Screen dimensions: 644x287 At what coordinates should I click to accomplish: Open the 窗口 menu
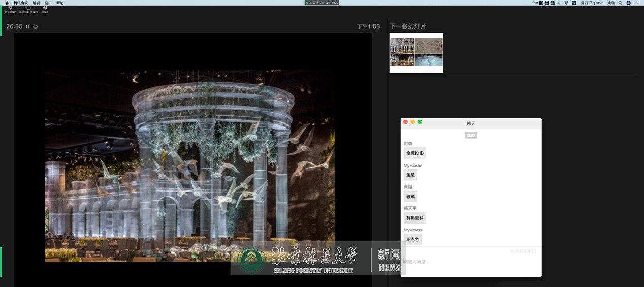[x=48, y=3]
